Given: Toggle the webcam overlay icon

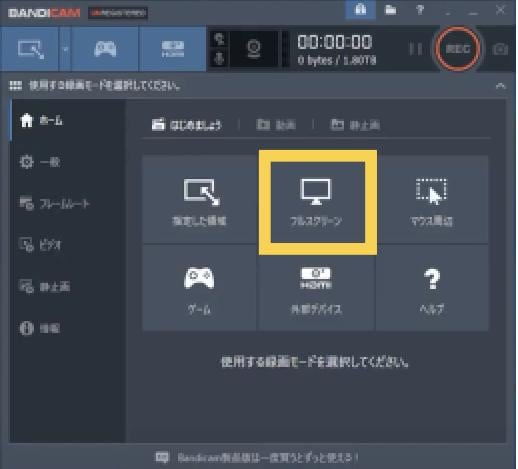Looking at the screenshot, I should [x=254, y=49].
